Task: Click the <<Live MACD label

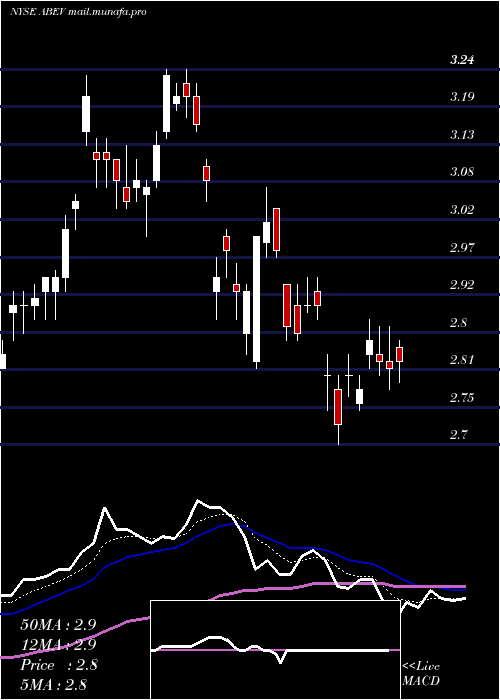Action: coord(421,674)
